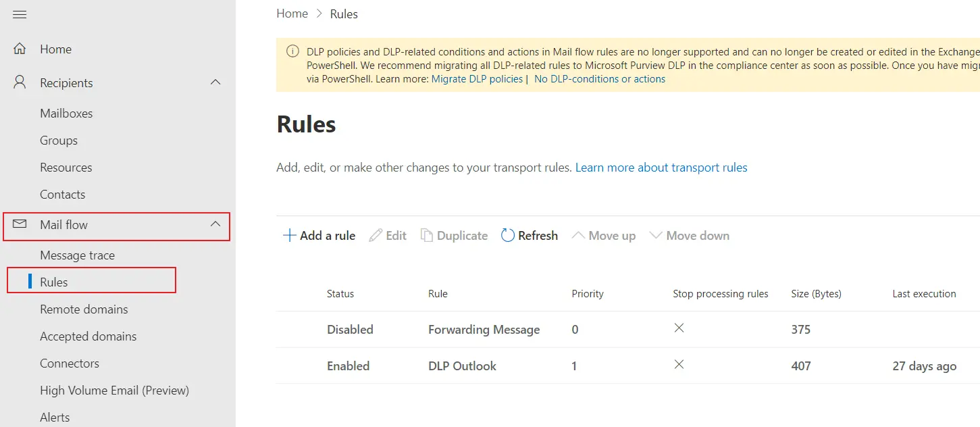Click Learn more about transport rules

pos(661,167)
